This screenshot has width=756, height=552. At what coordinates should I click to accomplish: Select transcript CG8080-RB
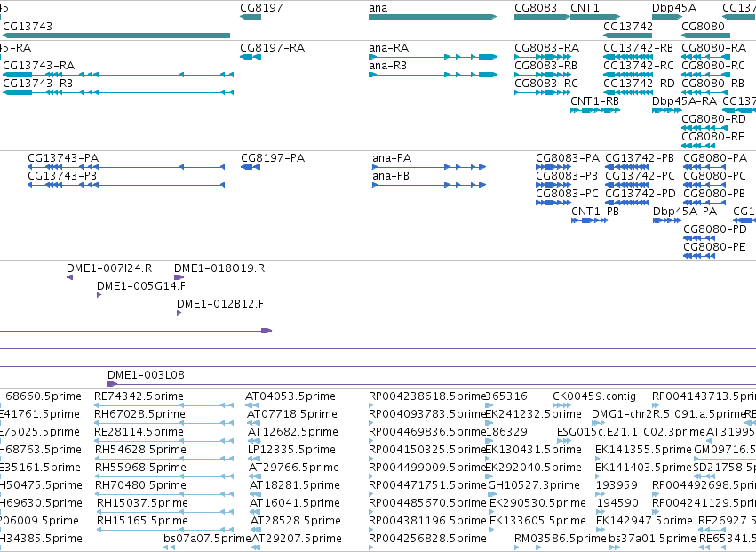click(706, 92)
